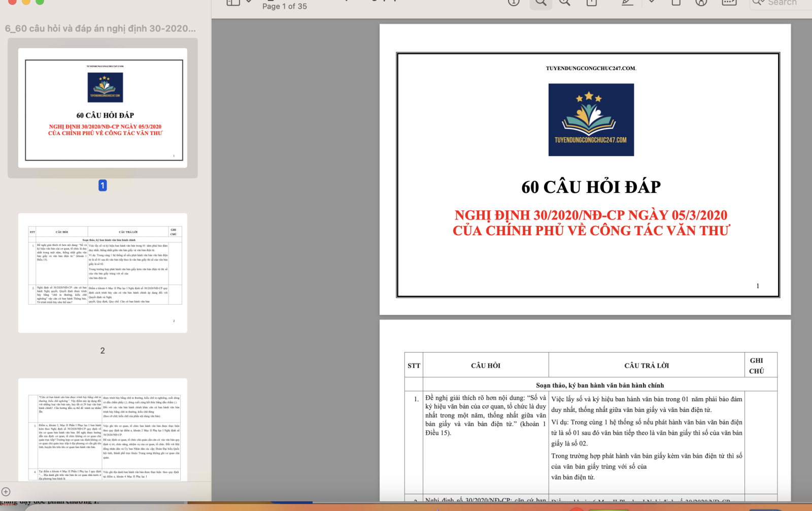Viewport: 812px width, 511px height.
Task: Click the add (+) button at sidebar bottom
Action: click(x=6, y=492)
